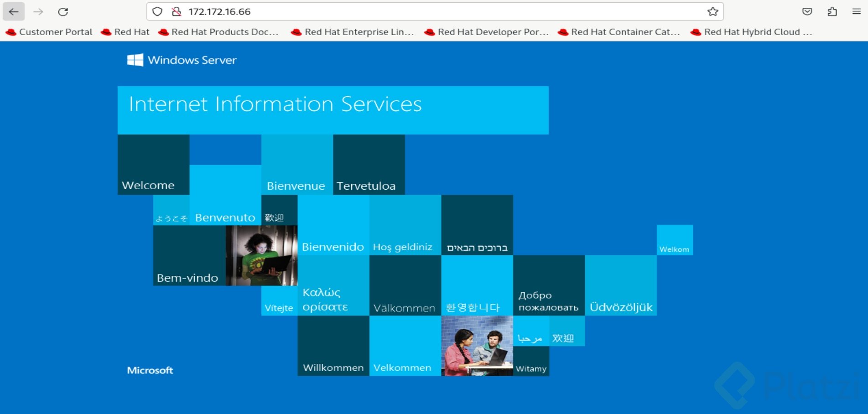Open Red Hat Developer Portal bookmark
Screen dimensions: 868x414
point(486,32)
